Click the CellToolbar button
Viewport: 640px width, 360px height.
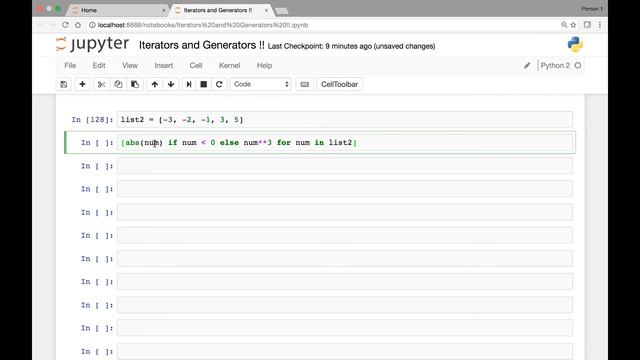pyautogui.click(x=339, y=84)
